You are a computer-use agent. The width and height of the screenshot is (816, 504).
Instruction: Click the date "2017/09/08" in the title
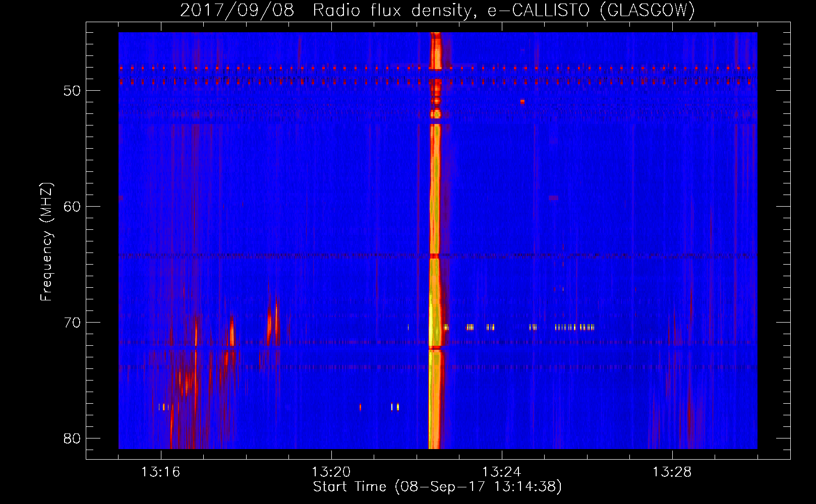coord(237,11)
